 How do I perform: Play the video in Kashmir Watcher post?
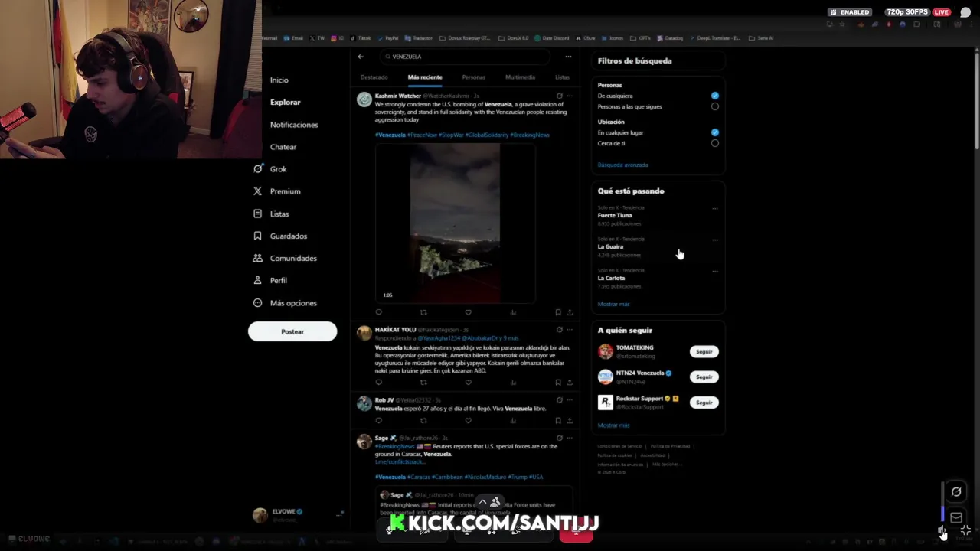click(x=455, y=223)
